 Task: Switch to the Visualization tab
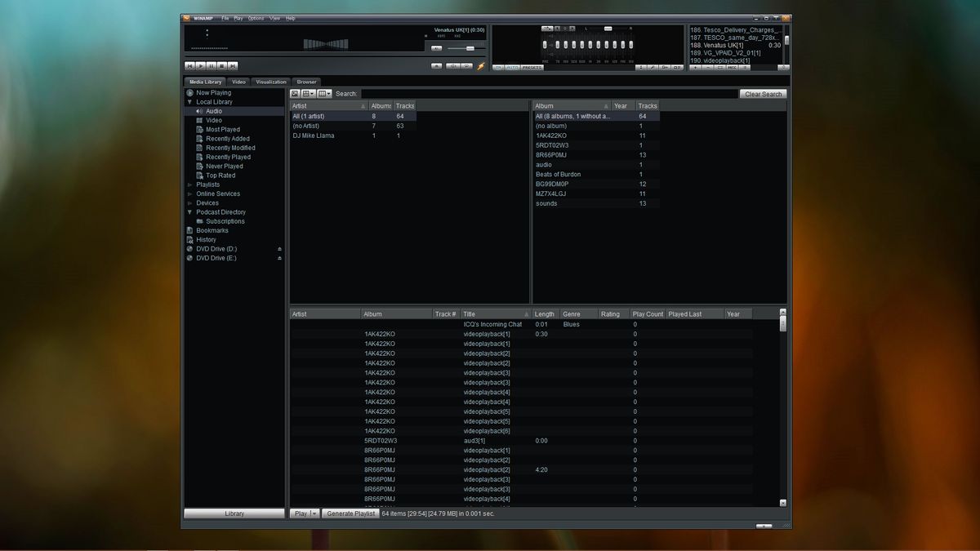(270, 82)
